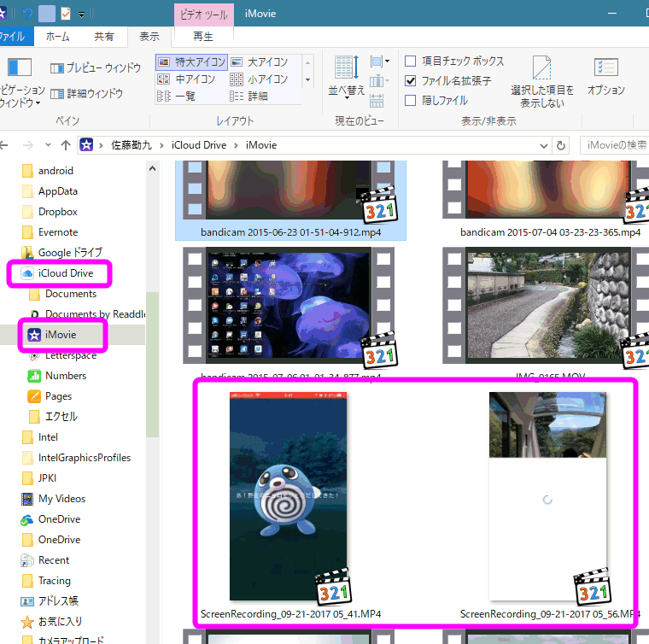Uncheck ファイル名拡張子 checkbox

tap(411, 81)
